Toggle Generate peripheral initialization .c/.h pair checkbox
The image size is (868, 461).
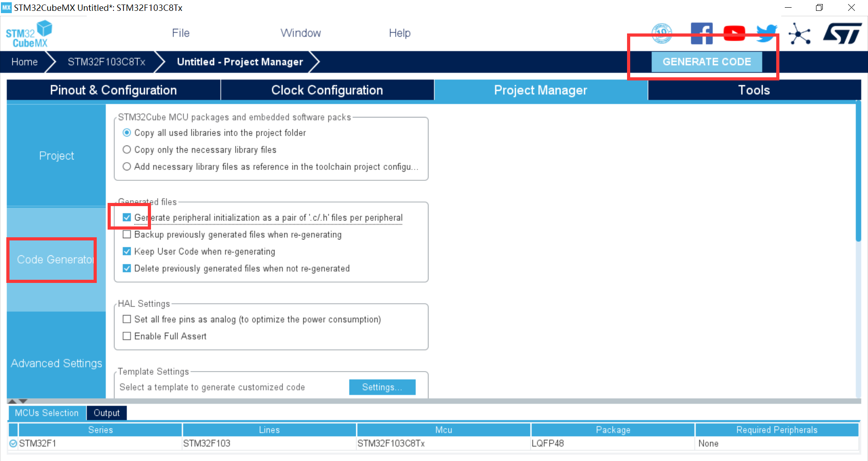[x=127, y=217]
